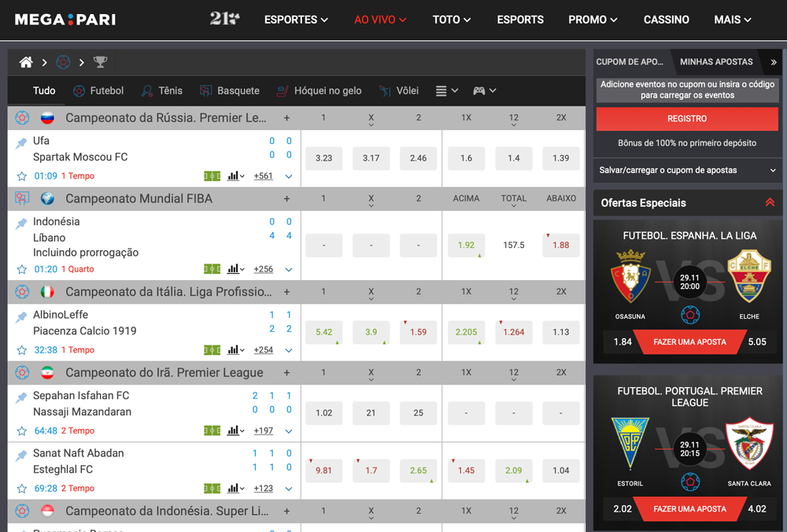Favorite the Ufa match with star
The height and width of the screenshot is (532, 787).
pos(21,176)
